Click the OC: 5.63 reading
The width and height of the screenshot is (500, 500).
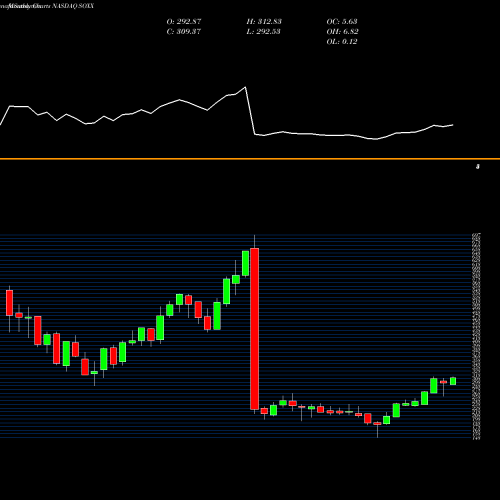[342, 22]
